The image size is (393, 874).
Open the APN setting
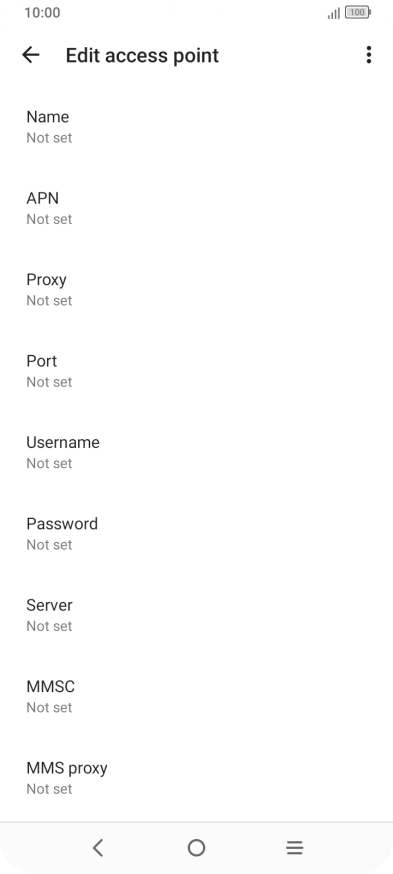196,208
